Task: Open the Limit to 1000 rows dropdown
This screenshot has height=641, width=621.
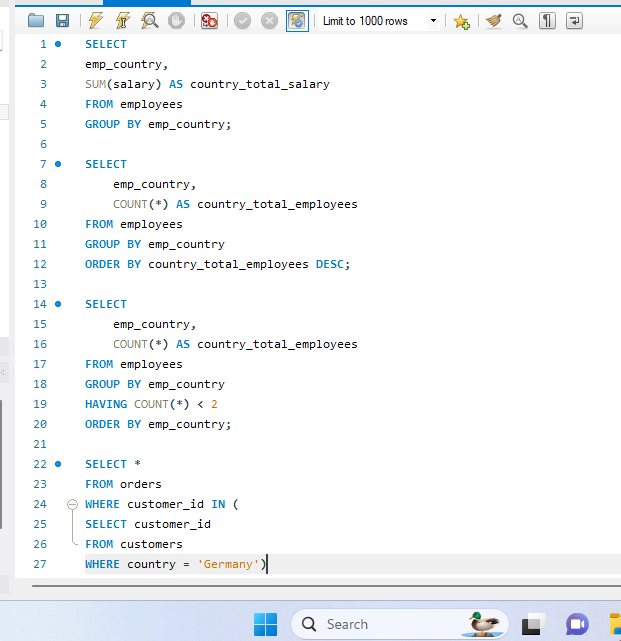Action: (433, 20)
